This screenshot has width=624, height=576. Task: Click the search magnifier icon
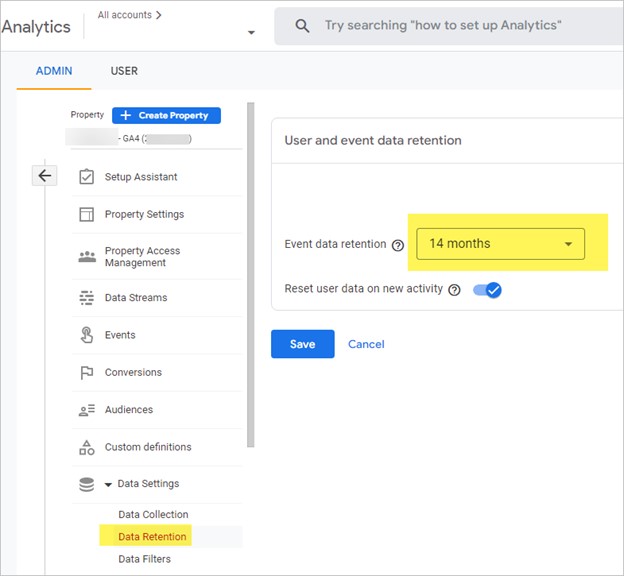tap(302, 26)
